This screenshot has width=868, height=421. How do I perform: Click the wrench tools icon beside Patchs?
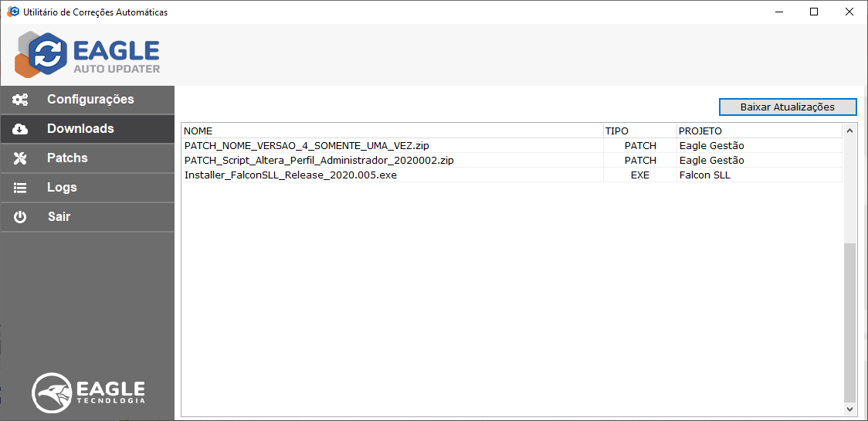coord(21,158)
